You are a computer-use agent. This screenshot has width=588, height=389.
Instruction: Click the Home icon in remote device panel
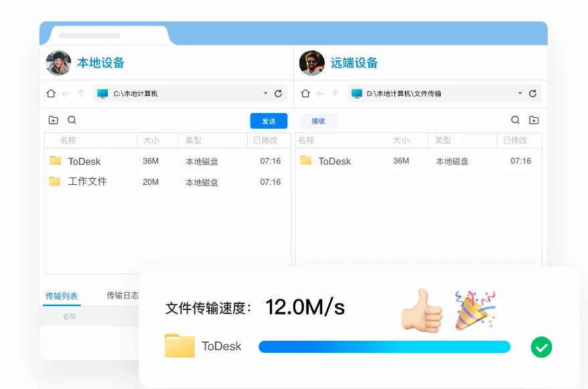[306, 94]
